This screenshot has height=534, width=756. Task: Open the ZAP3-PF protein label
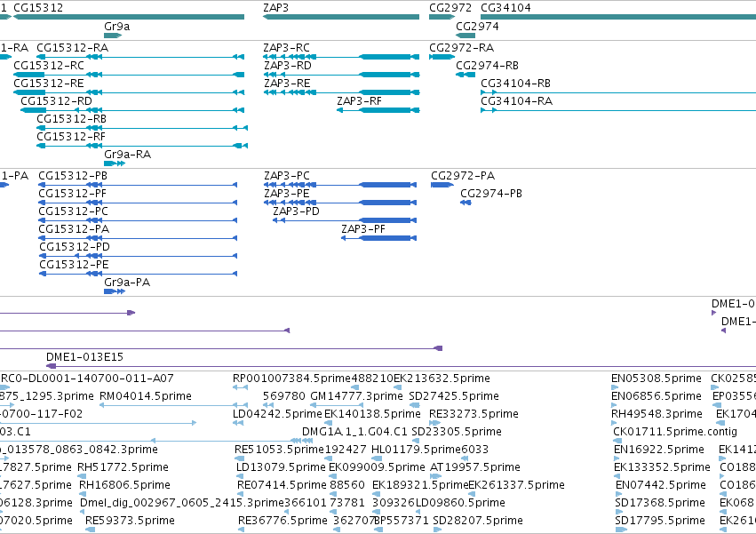[x=363, y=229]
